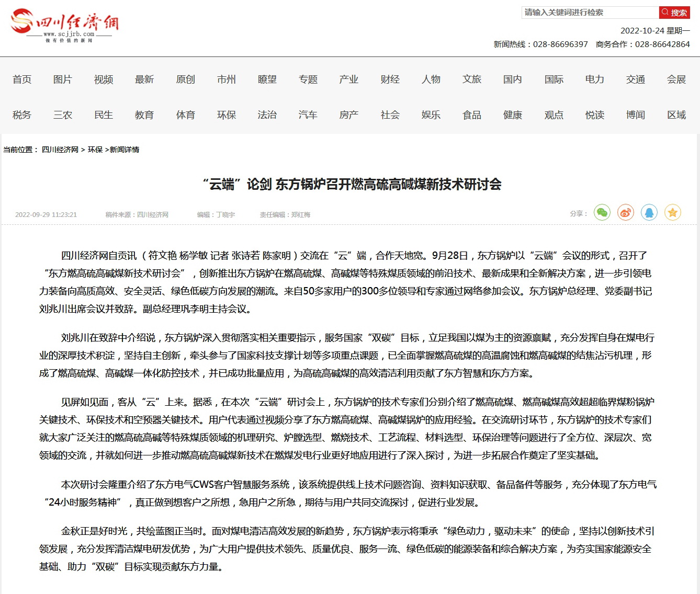The height and width of the screenshot is (594, 700).
Task: Select the 教育 education menu item
Action: click(144, 115)
